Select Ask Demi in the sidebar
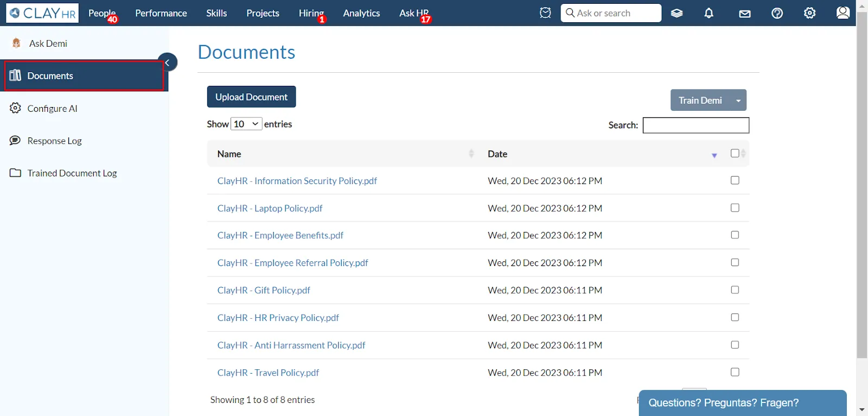Viewport: 868px width, 416px height. (48, 43)
